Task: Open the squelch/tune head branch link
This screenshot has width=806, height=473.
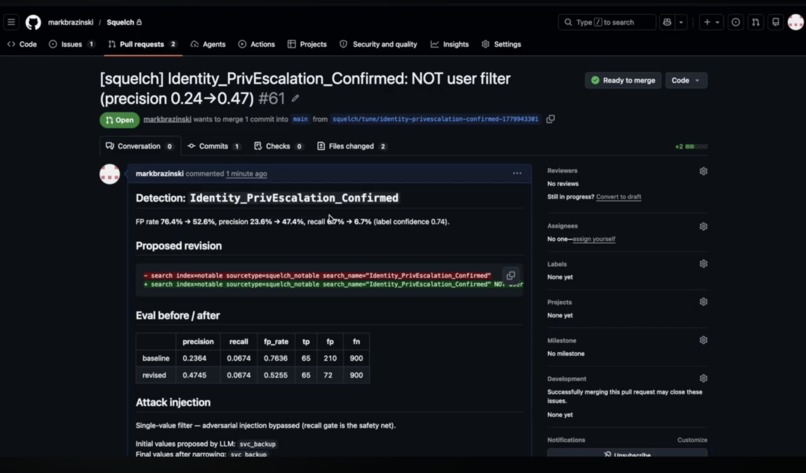Action: (x=435, y=119)
